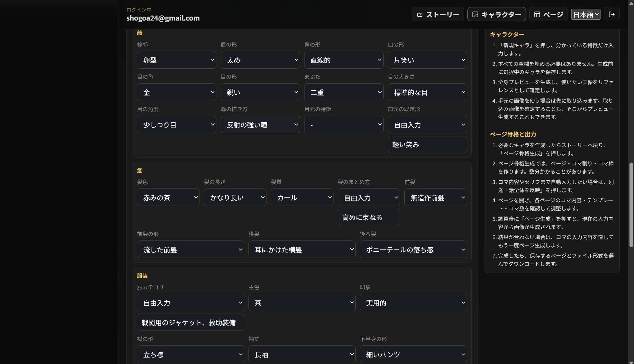Edit the 高めに束ねる text field

369,217
